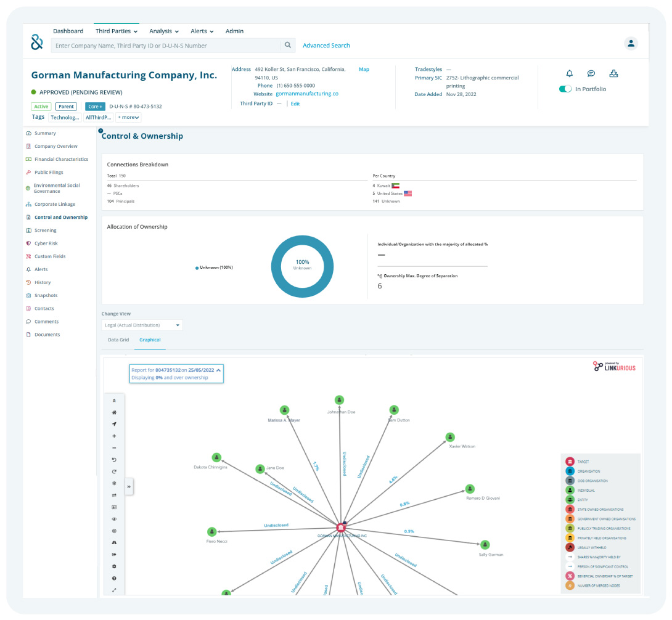Open Cyber Risk in the sidebar
672x620 pixels.
(x=46, y=243)
